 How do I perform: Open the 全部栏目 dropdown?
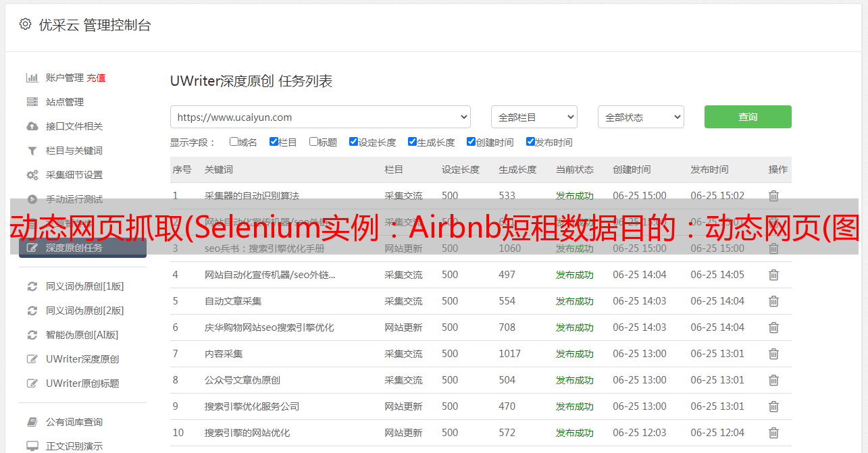point(534,117)
